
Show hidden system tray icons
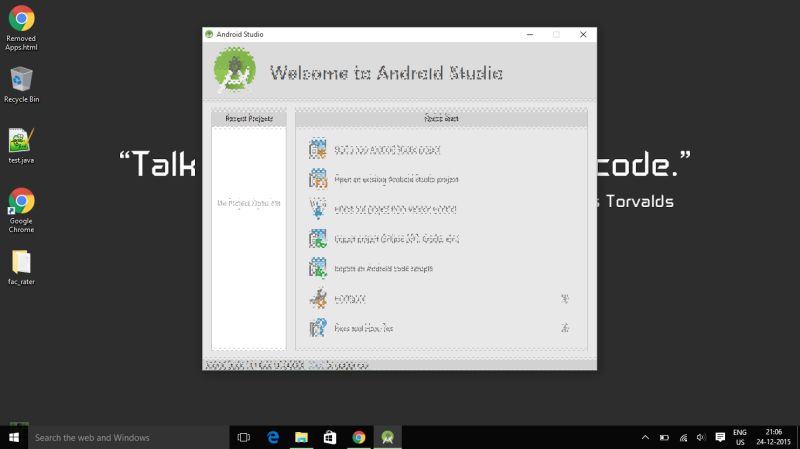click(645, 437)
